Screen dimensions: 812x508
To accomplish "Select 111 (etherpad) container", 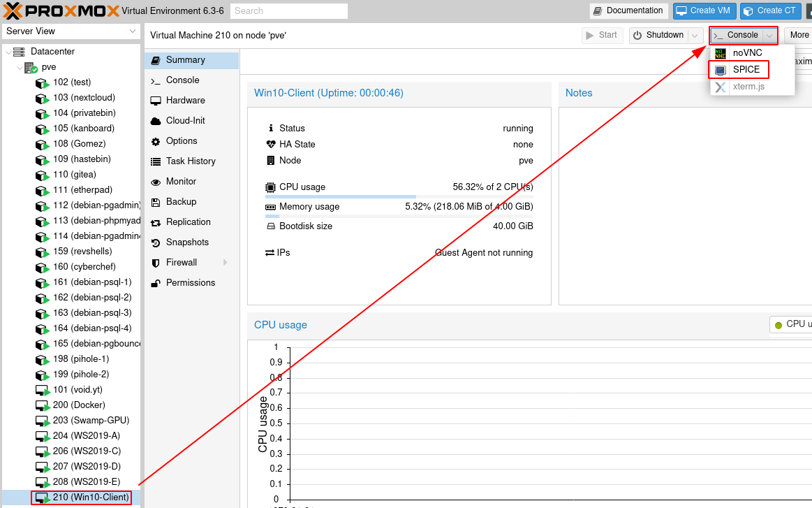I will pyautogui.click(x=71, y=190).
